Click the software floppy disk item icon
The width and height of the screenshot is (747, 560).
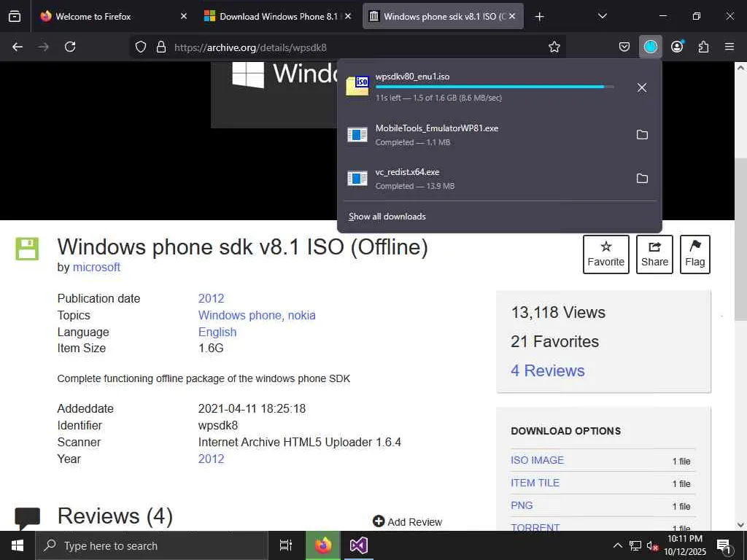27,249
